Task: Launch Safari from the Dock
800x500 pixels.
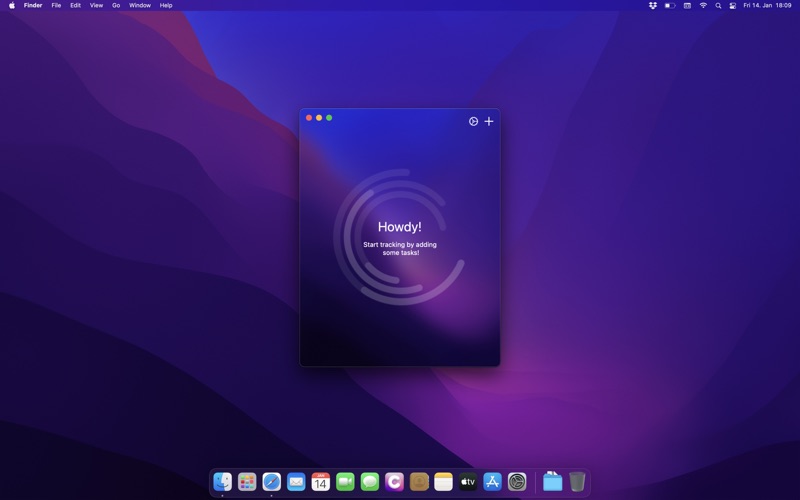Action: point(271,482)
